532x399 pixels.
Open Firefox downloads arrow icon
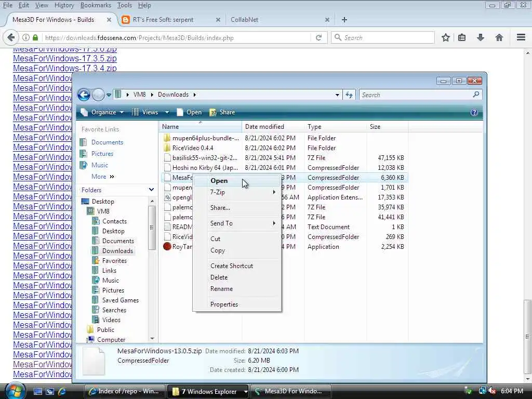[480, 37]
